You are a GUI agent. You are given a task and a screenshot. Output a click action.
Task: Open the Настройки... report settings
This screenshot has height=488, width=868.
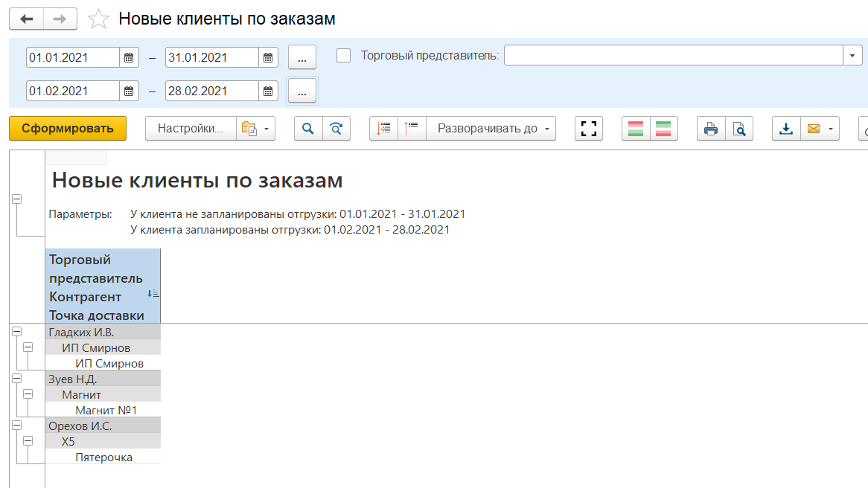[x=191, y=129]
